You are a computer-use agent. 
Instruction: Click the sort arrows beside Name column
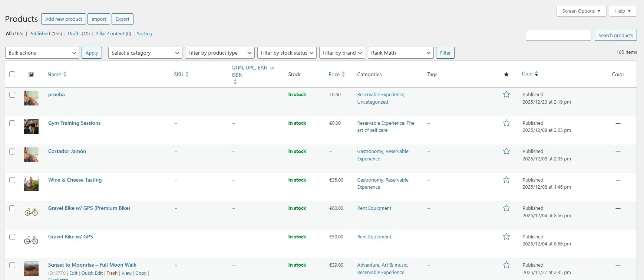click(65, 74)
